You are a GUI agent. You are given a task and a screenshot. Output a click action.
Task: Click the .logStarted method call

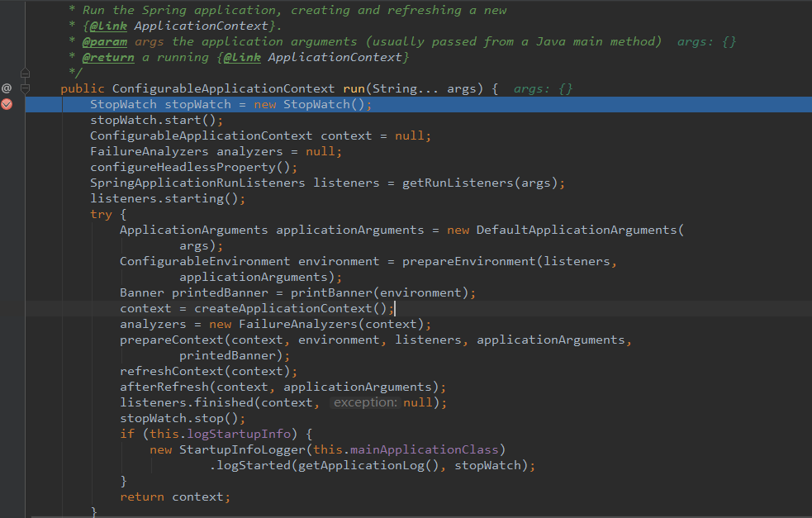coord(249,465)
